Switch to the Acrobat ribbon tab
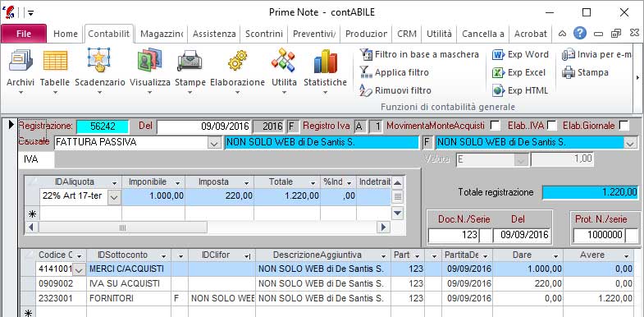This screenshot has width=644, height=317. click(530, 34)
